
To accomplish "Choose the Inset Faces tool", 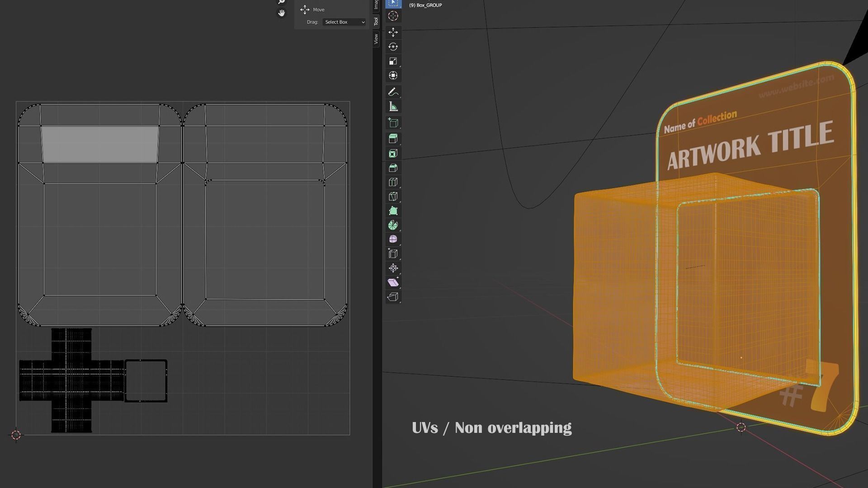I will click(x=393, y=153).
